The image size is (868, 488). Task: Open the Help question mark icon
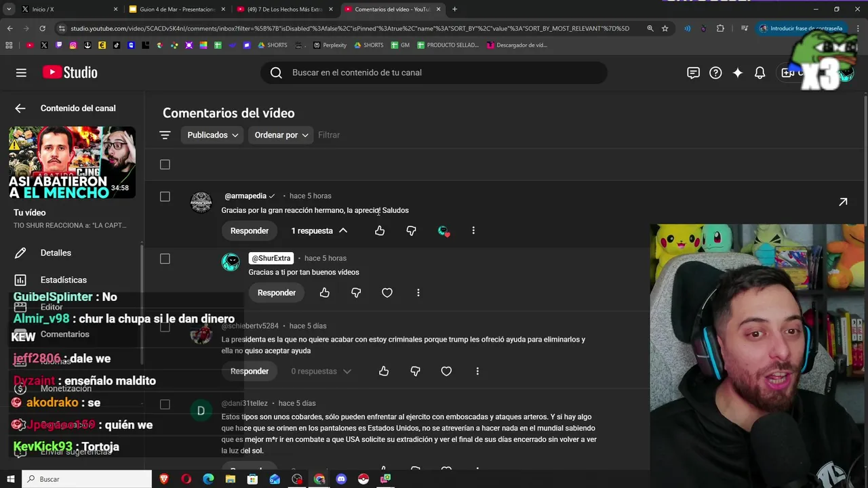[715, 73]
